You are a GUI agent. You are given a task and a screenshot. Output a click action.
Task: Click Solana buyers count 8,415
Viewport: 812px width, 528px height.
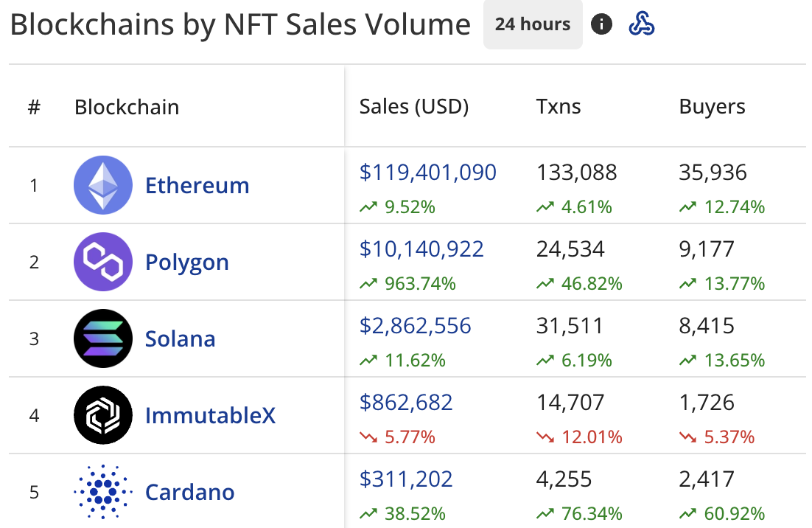point(707,326)
